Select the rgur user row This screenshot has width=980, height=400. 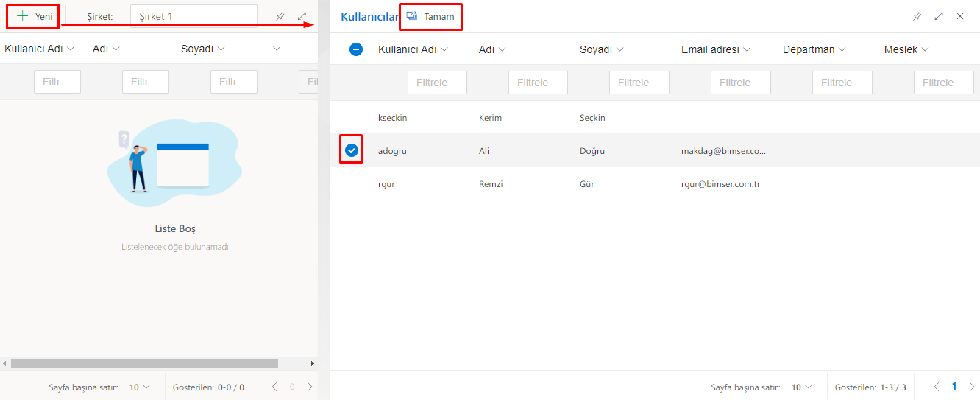click(655, 184)
